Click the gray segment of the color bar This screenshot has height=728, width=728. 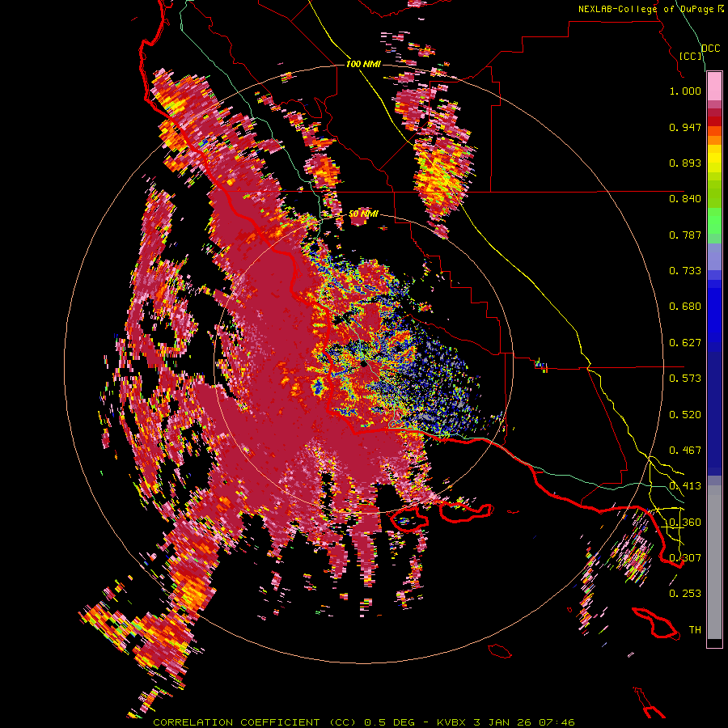click(x=714, y=562)
